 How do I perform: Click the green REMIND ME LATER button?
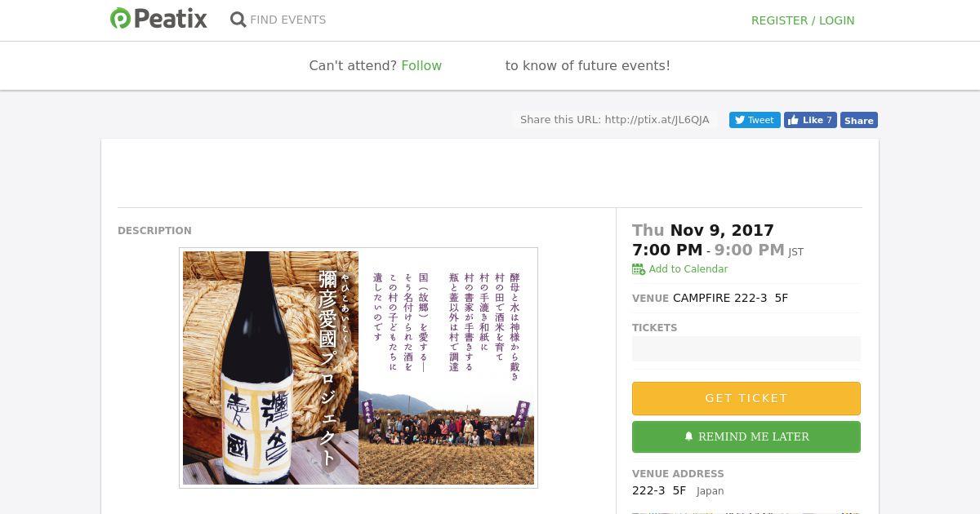[746, 436]
